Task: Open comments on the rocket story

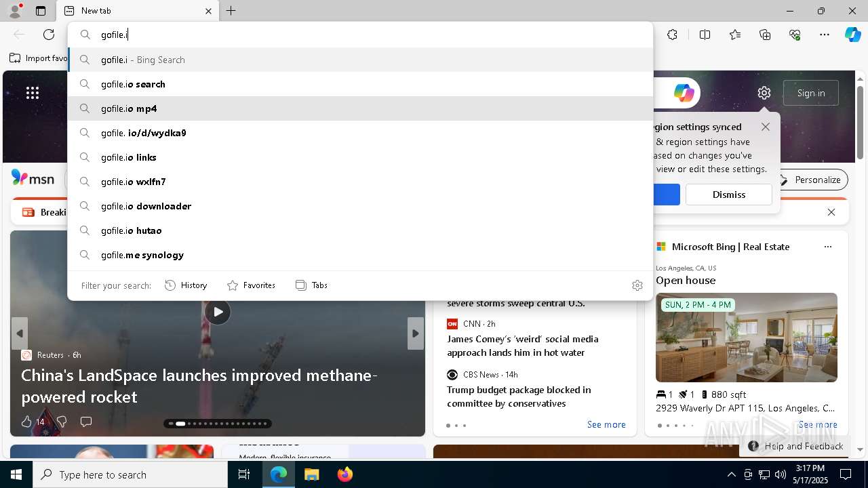Action: pos(86,422)
